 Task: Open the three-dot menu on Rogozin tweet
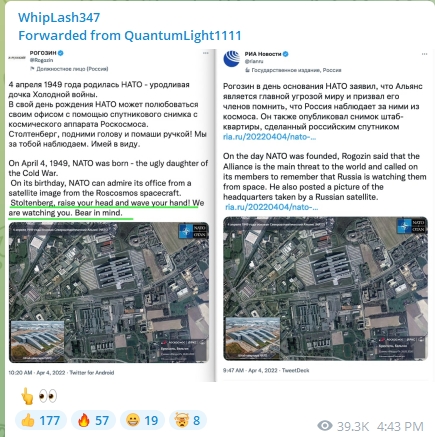206,53
